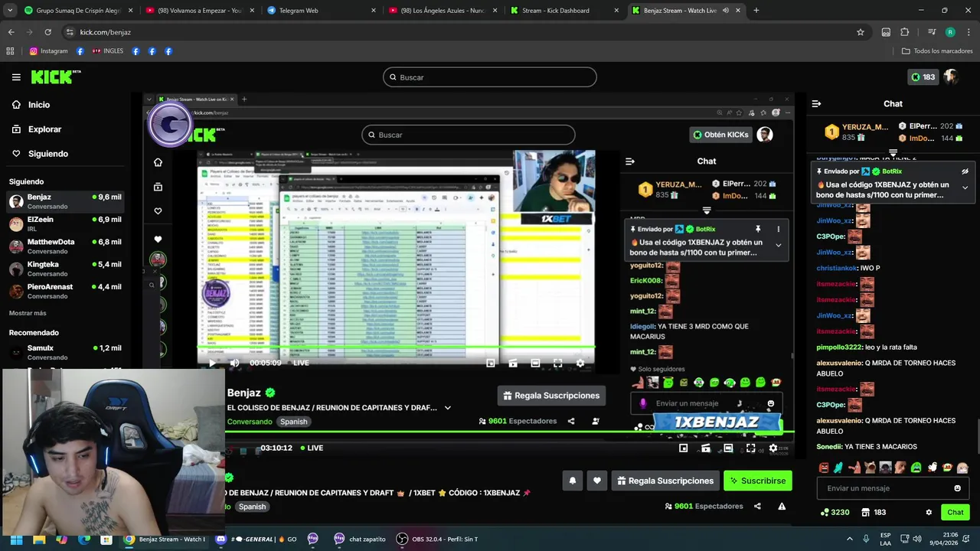Open OBS 32.0.4 in the taskbar

[x=437, y=539]
